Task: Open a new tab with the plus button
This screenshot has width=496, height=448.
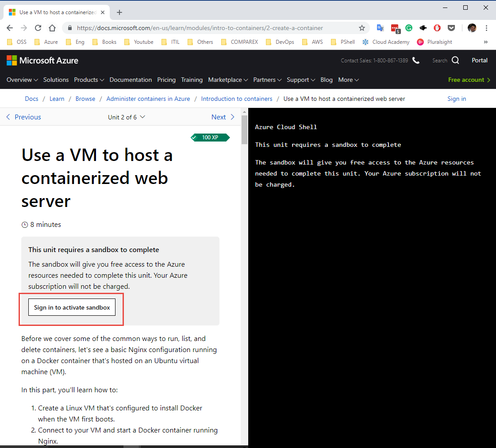Action: pyautogui.click(x=119, y=12)
